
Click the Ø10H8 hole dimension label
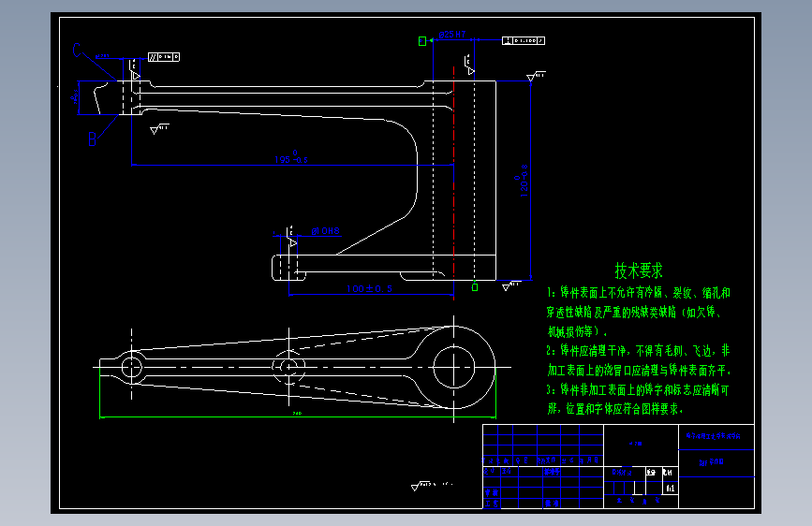point(325,231)
